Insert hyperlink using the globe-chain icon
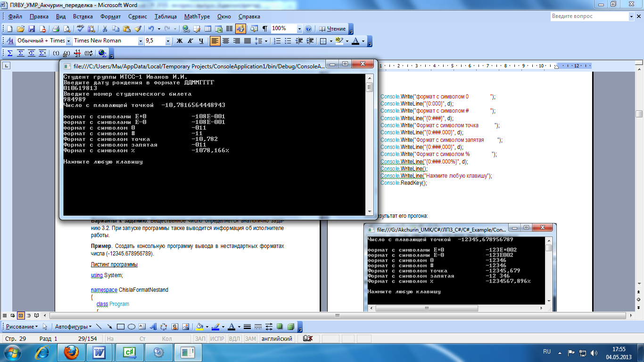Screen dimensions: 644x362 [x=186, y=29]
